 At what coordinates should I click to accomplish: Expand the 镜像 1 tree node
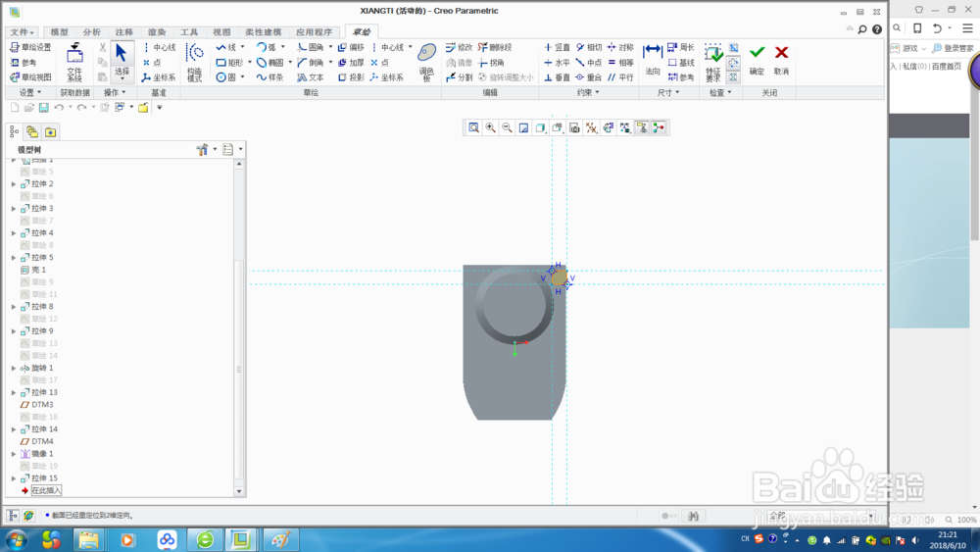pyautogui.click(x=13, y=454)
